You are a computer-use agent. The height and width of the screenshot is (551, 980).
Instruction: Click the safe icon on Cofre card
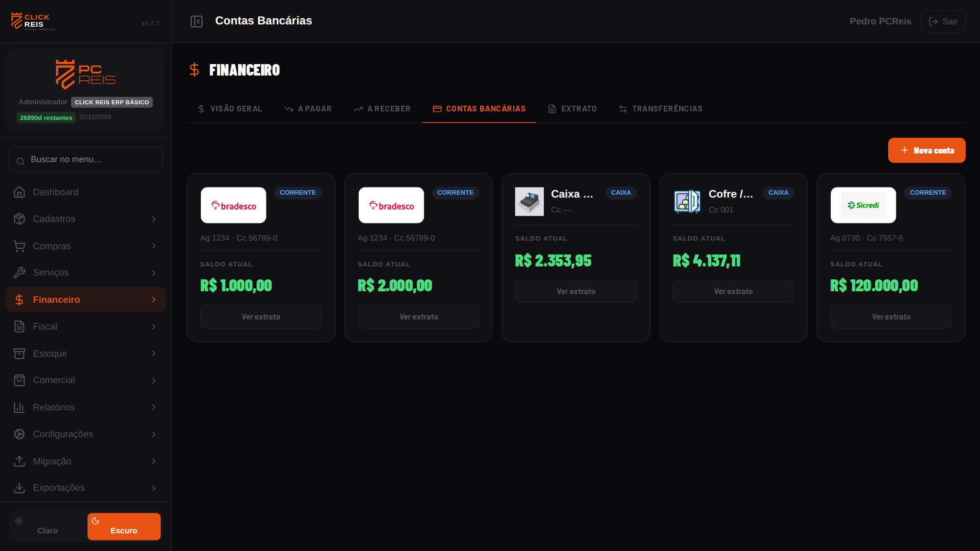click(687, 201)
